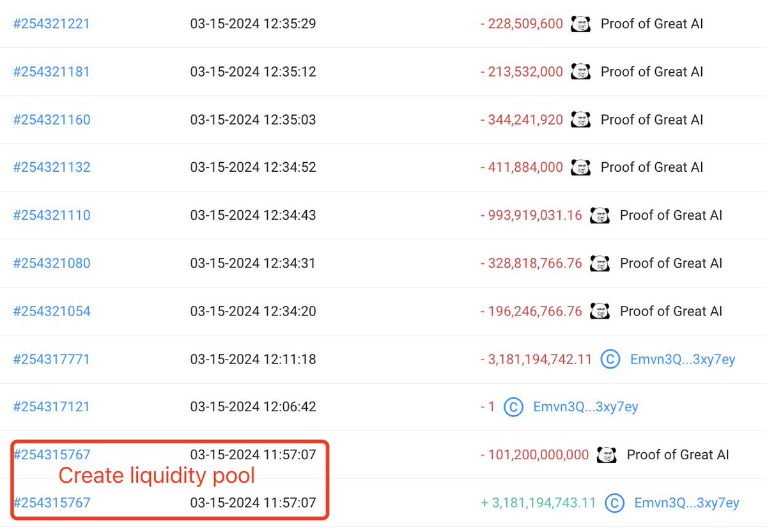Image resolution: width=767 pixels, height=532 pixels.
Task: Select Proof of Great AI in the #254321110 row
Action: (x=671, y=215)
